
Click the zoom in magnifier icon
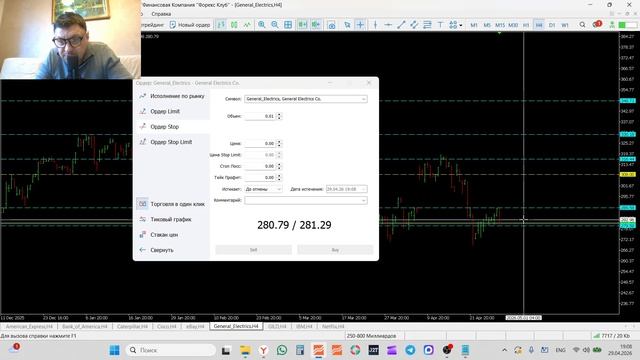pos(262,25)
